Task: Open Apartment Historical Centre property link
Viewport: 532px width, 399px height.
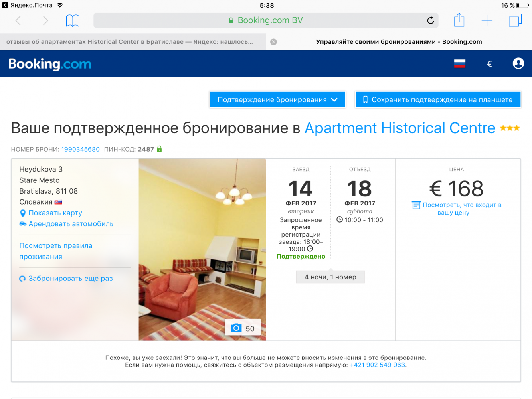Action: click(x=400, y=128)
